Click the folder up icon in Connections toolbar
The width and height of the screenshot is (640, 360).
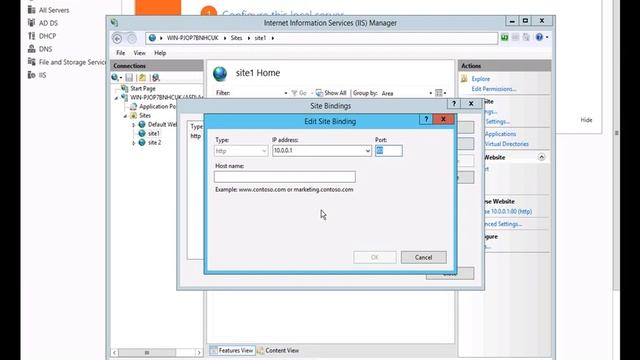(142, 78)
